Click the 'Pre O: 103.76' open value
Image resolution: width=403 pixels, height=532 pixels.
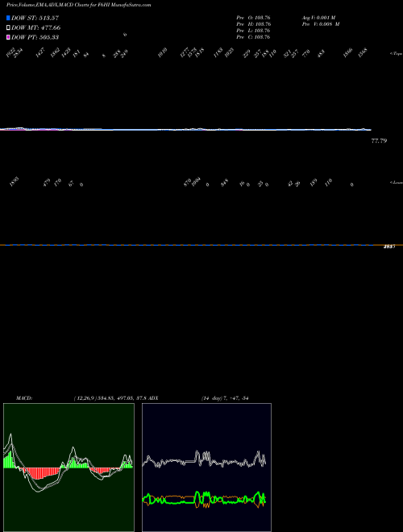tap(253, 18)
